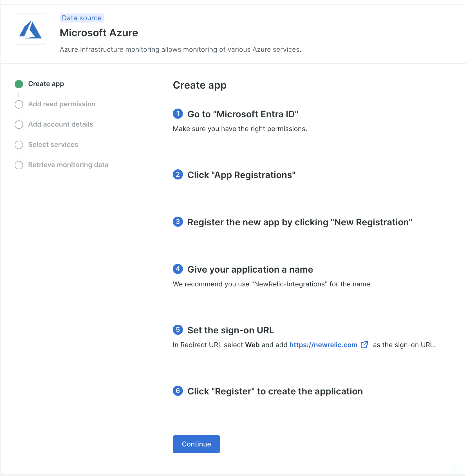The width and height of the screenshot is (466, 476).
Task: Click the Data source tag
Action: pos(82,18)
